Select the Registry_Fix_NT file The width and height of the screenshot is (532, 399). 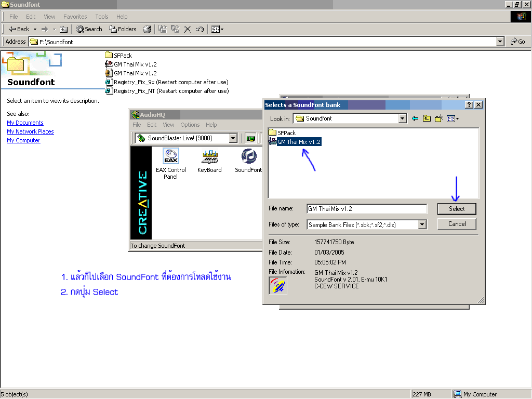coord(167,90)
